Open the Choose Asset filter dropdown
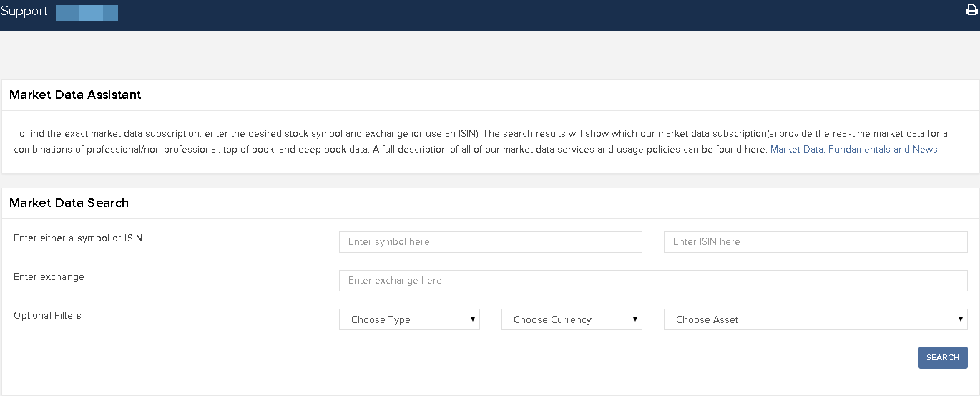 [815, 319]
